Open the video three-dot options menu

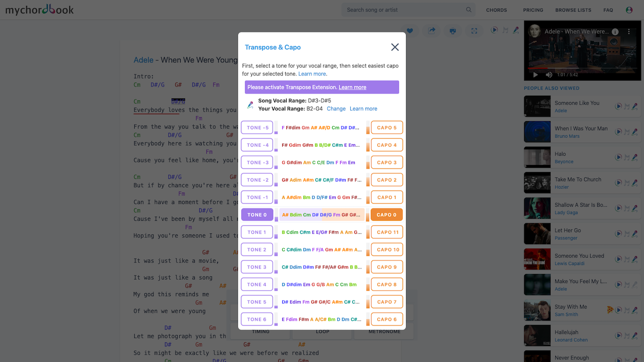coord(628,31)
